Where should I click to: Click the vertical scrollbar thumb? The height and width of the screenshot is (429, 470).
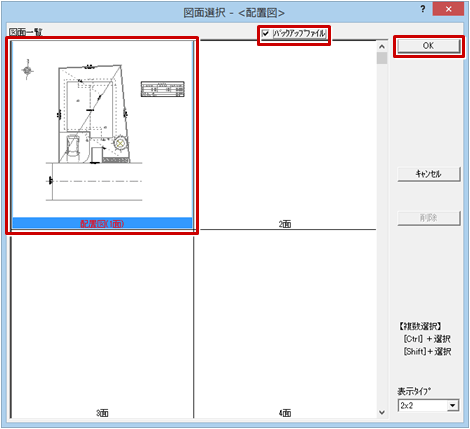point(382,58)
